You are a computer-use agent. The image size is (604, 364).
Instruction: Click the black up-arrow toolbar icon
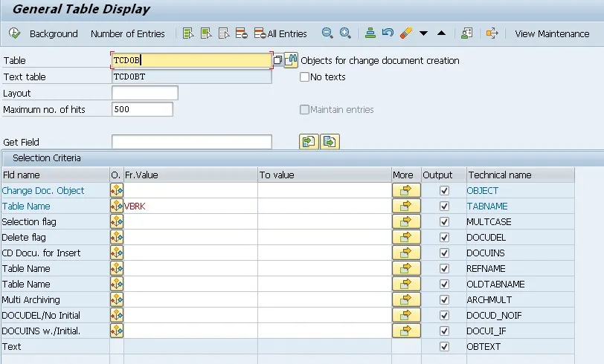(441, 33)
